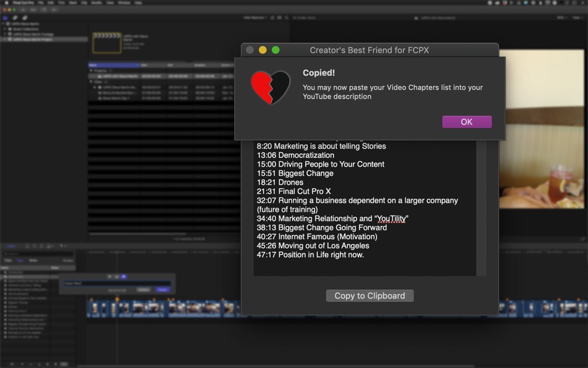This screenshot has height=368, width=588.
Task: Open the Trim menu
Action: pyautogui.click(x=61, y=2)
